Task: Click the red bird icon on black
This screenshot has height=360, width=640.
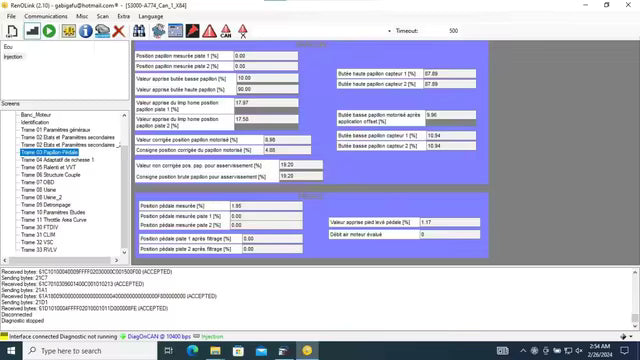Action: click(x=192, y=31)
